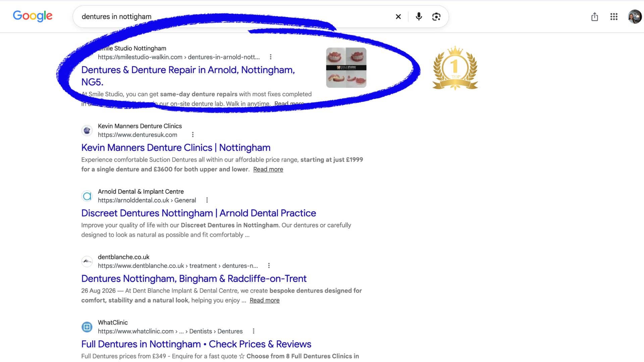Open 'Discreet Dentures Nottingham' result link
Image resolution: width=644 pixels, height=362 pixels.
199,213
